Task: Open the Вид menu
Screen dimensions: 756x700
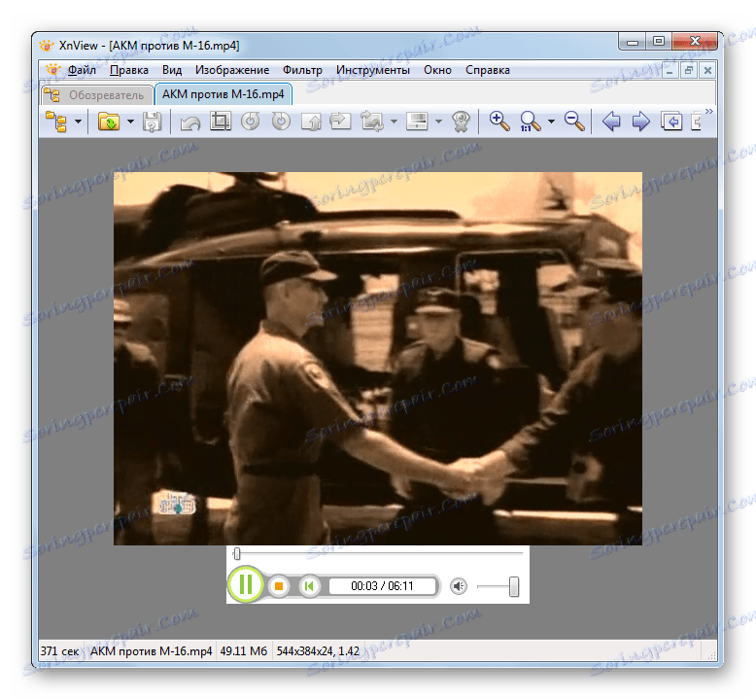Action: coord(172,70)
